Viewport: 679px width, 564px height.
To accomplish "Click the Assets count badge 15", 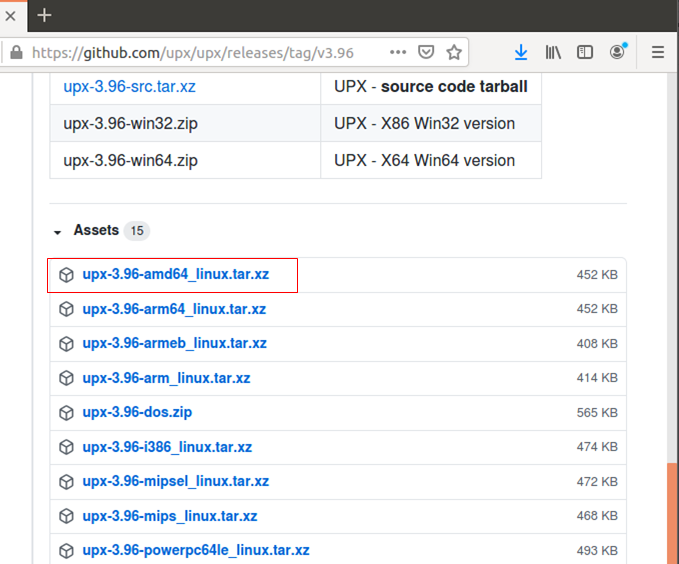I will (137, 230).
